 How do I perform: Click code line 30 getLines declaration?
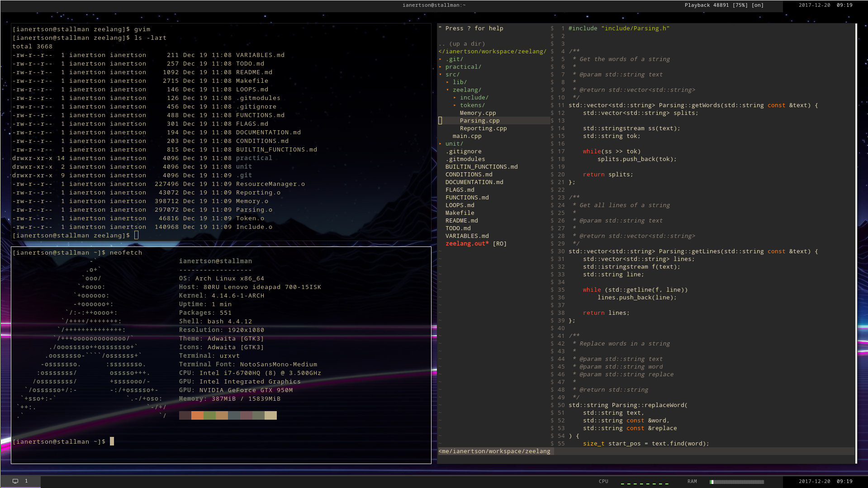tap(693, 251)
